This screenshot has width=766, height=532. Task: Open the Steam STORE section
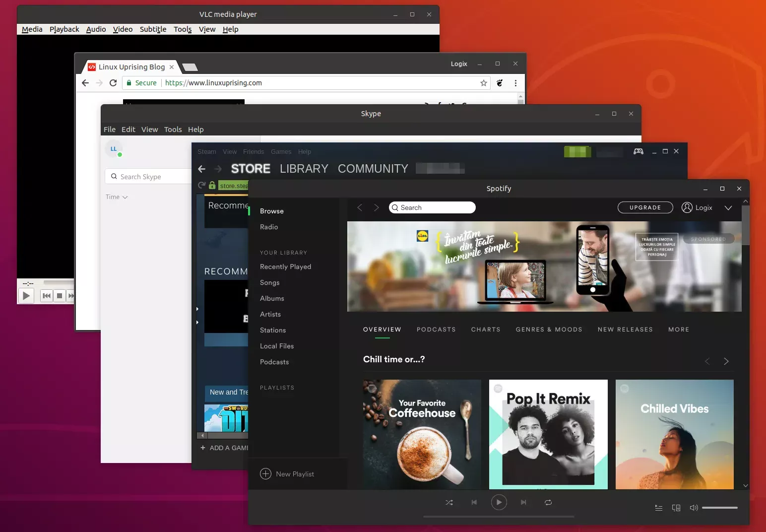tap(251, 169)
